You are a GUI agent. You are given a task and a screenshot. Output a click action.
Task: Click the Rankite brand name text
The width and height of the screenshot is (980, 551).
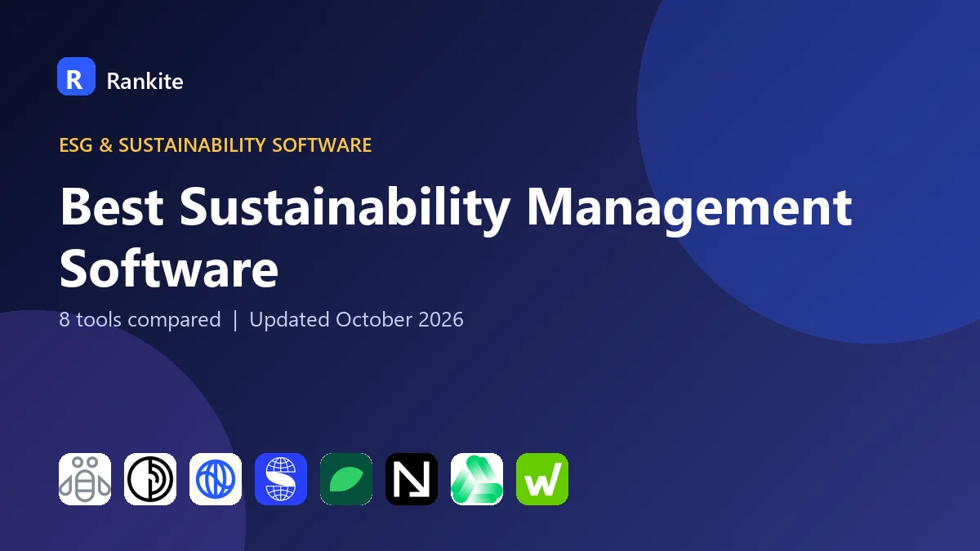click(145, 81)
